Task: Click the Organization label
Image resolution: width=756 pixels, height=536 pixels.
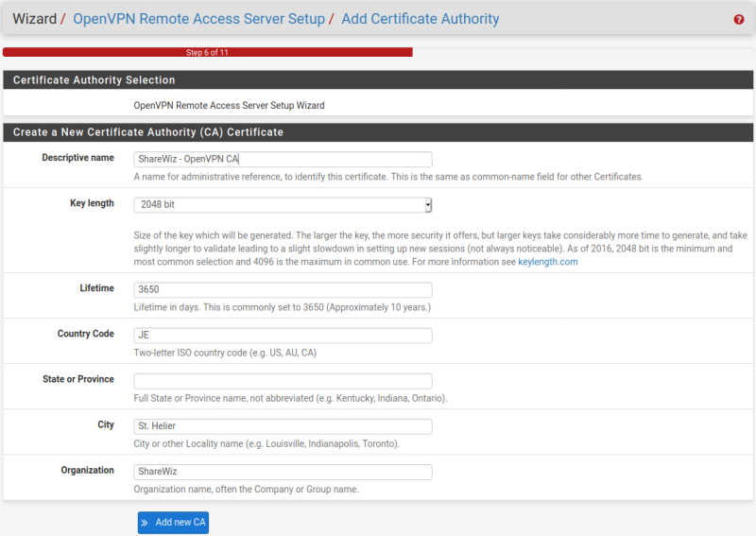Action: point(87,471)
